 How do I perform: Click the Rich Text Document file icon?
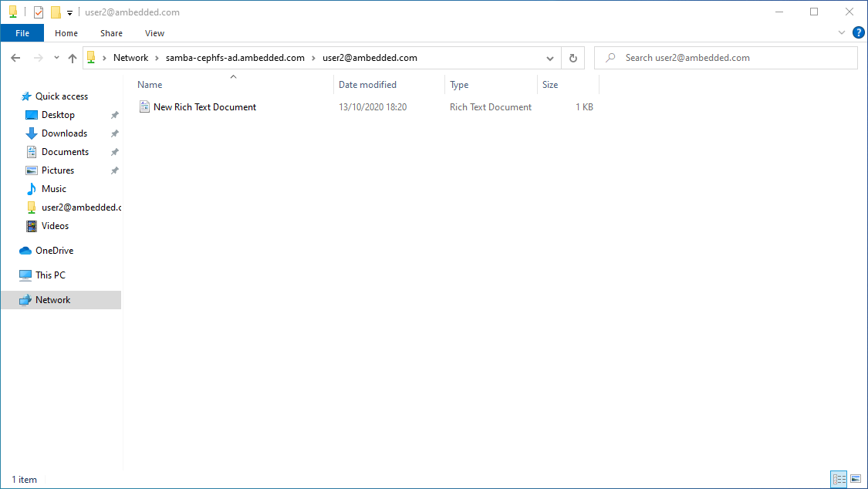144,106
